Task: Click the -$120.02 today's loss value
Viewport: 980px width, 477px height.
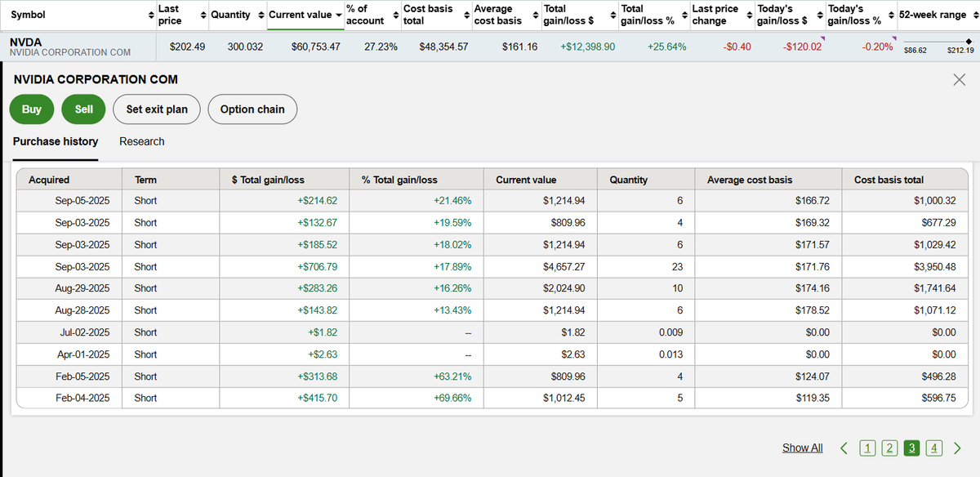Action: point(802,47)
